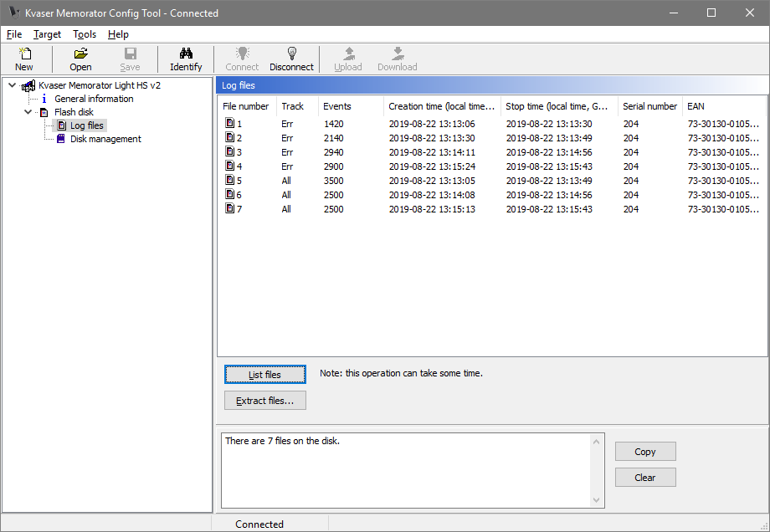
Task: Select log file 7 icon
Action: (229, 208)
